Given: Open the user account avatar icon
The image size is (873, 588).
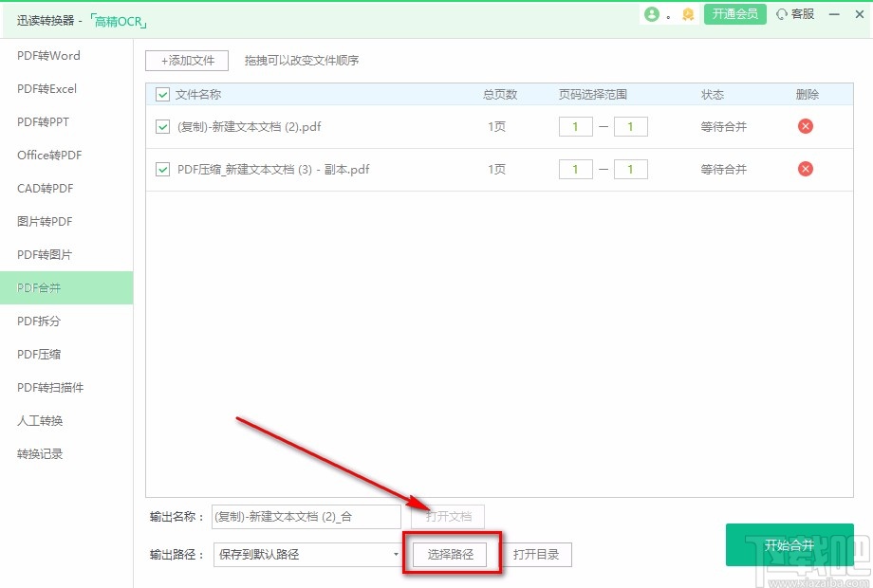Looking at the screenshot, I should [x=653, y=14].
